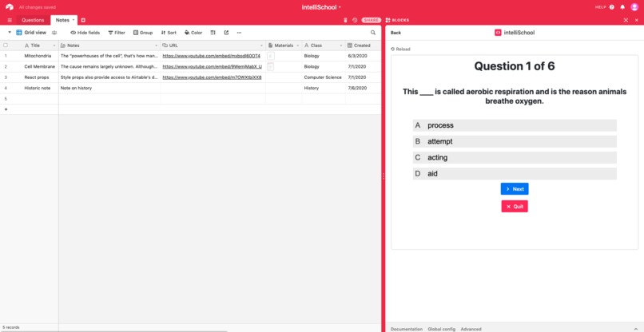Open the notifications bell
The height and width of the screenshot is (332, 644).
622,7
